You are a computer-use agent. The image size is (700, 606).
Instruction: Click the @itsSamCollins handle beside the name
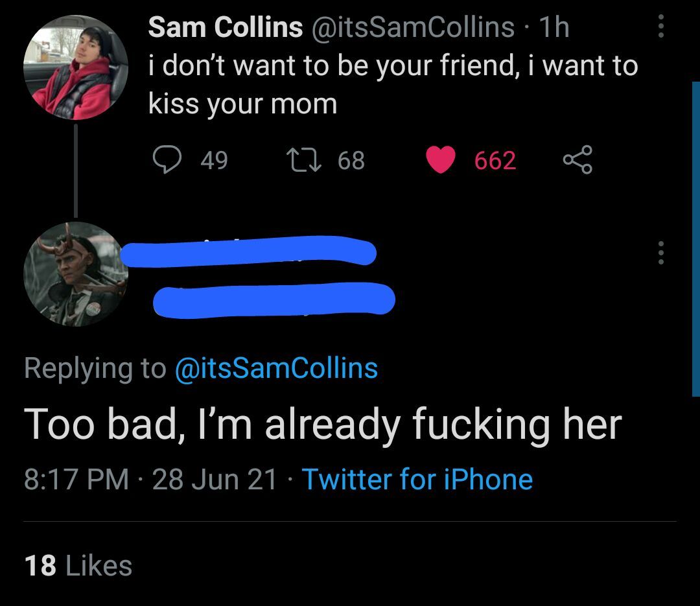(x=413, y=27)
